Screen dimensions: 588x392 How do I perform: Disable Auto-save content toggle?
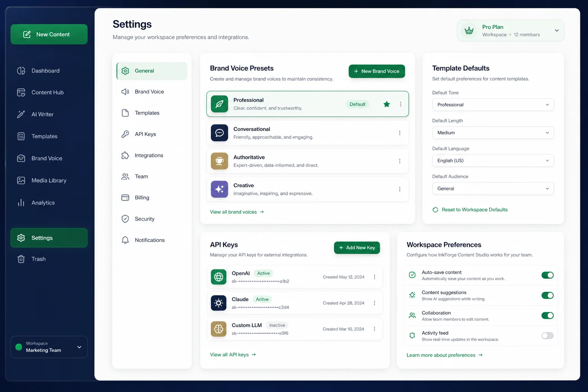pyautogui.click(x=547, y=275)
